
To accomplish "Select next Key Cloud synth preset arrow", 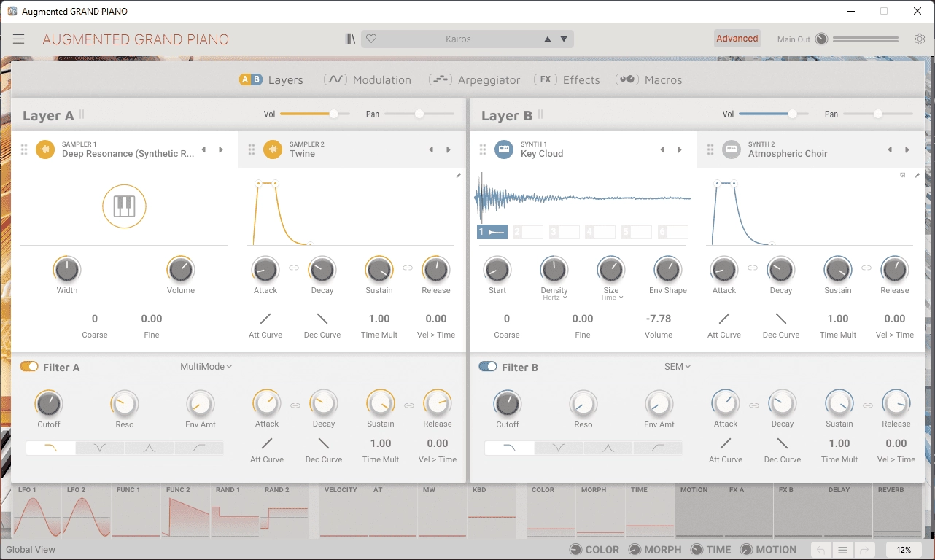I will click(680, 149).
